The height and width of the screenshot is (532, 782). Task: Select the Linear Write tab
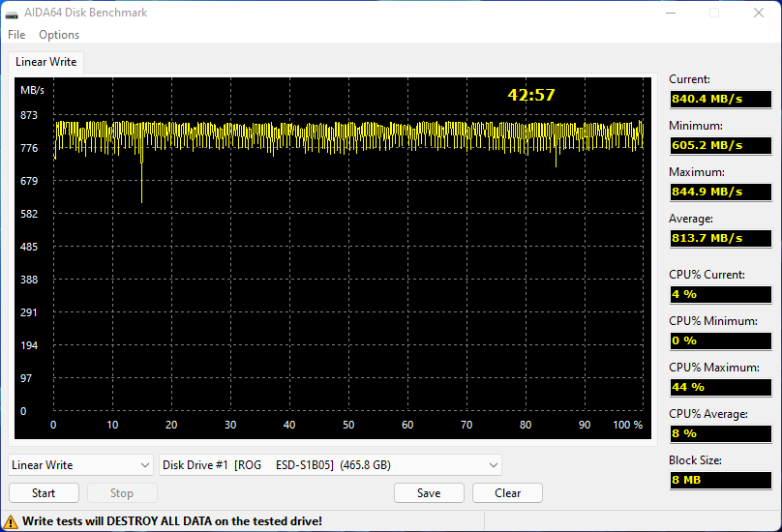45,62
